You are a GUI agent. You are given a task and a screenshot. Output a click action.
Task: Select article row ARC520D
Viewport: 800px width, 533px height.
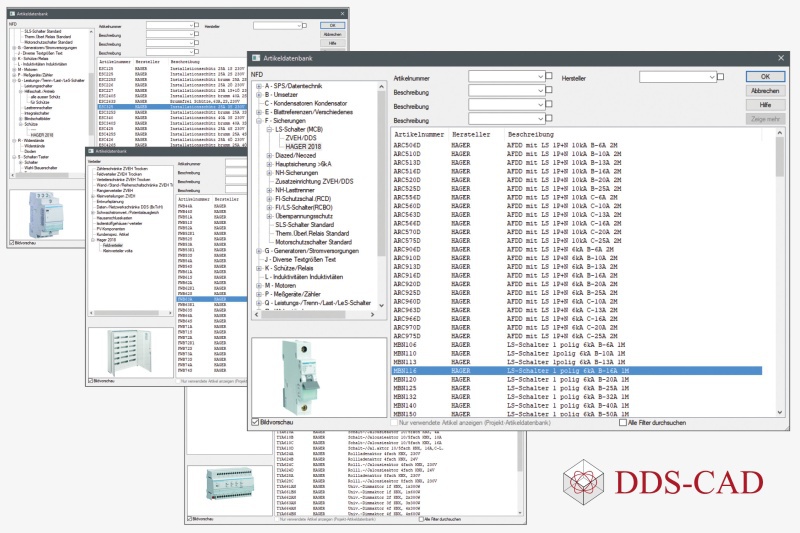pos(577,180)
